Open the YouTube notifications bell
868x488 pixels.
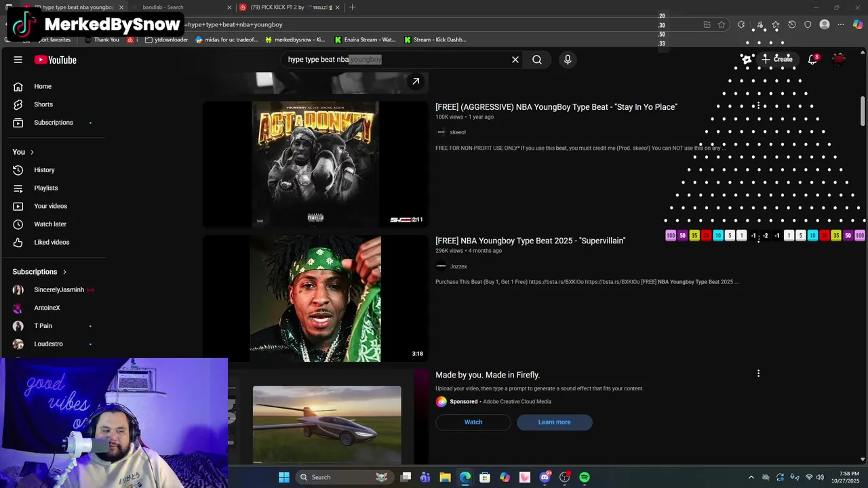tap(812, 60)
